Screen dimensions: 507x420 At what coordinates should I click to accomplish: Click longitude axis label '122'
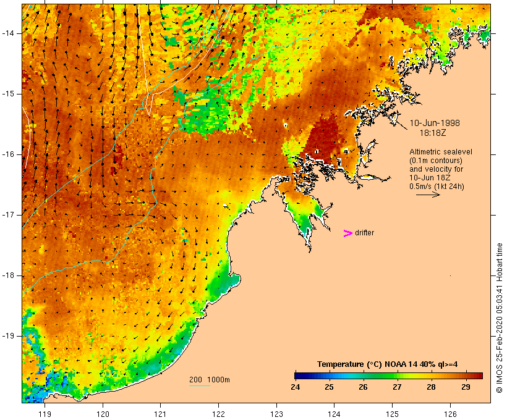click(x=219, y=414)
